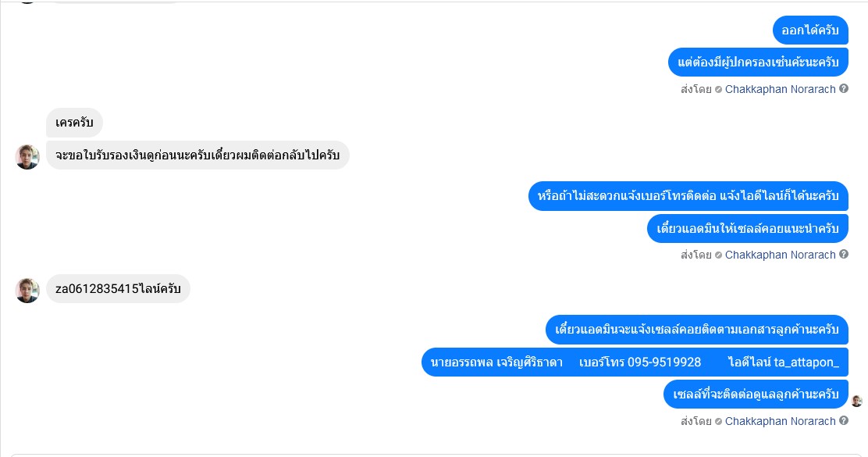868x457 pixels.
Task: Click check badge before bottom Chakkaphan Norarach name
Action: point(718,422)
